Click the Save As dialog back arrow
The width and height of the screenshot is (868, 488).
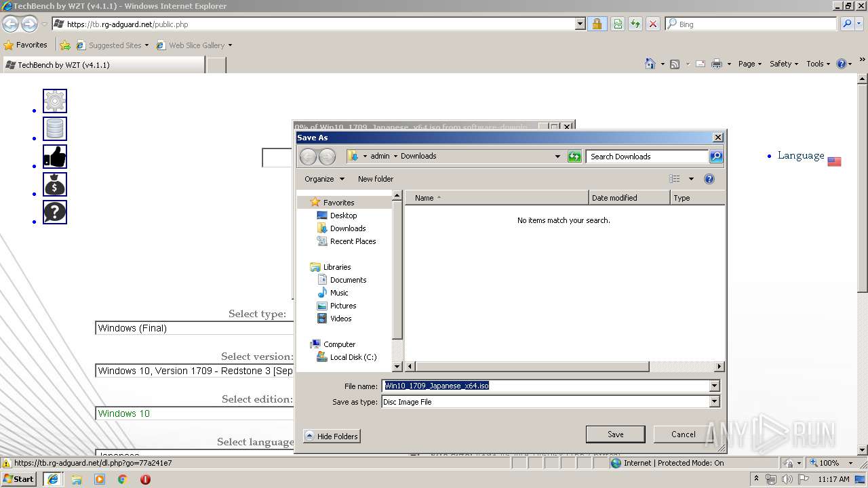coord(308,157)
